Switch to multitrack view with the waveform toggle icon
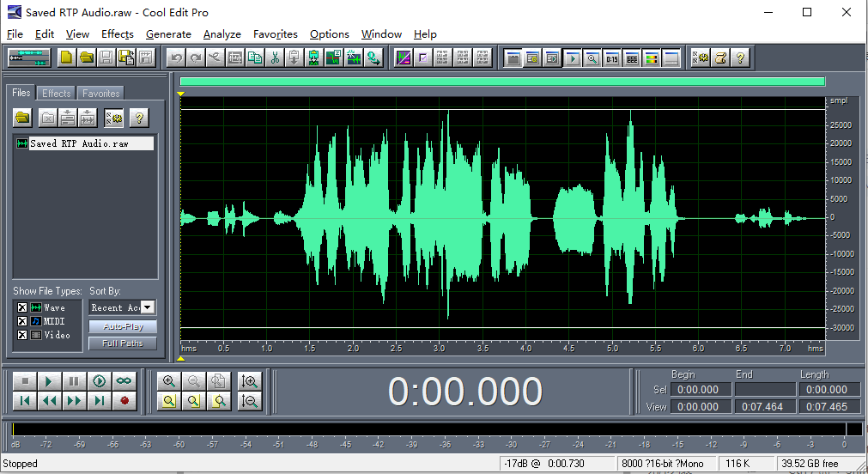This screenshot has height=474, width=868. (29, 58)
